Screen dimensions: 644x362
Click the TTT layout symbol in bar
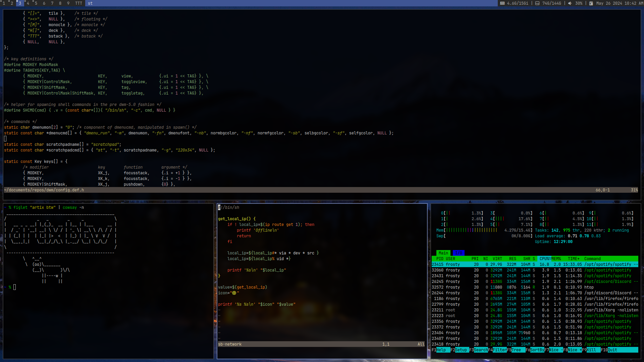point(79,3)
